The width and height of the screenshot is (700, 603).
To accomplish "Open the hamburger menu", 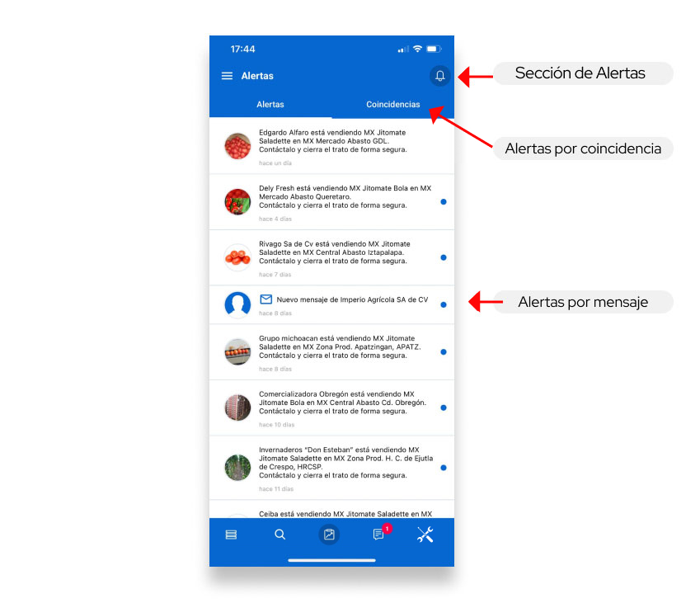I will coord(227,76).
